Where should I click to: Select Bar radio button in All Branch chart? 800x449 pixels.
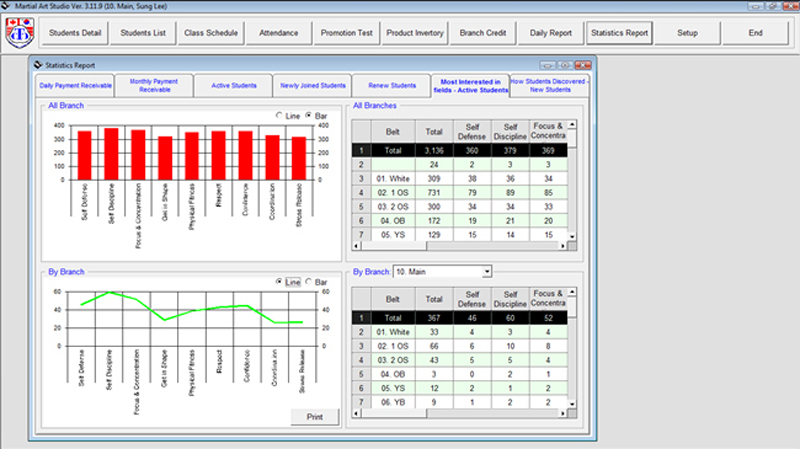(x=308, y=116)
